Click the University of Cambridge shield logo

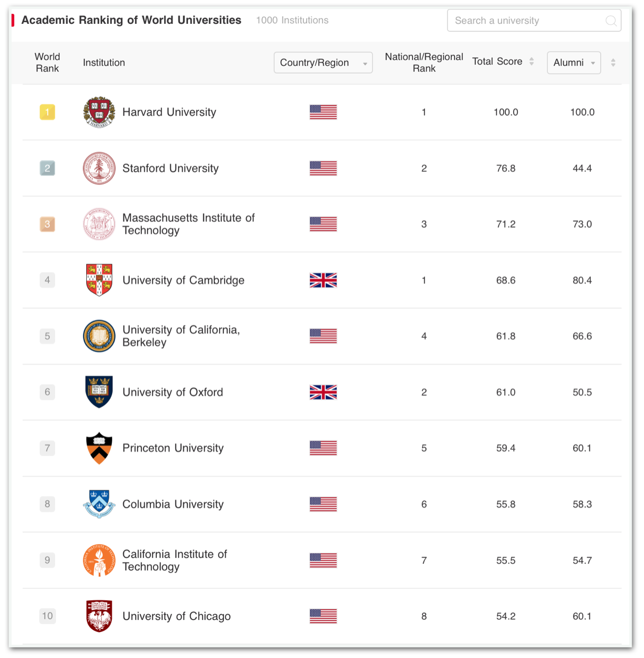(99, 280)
